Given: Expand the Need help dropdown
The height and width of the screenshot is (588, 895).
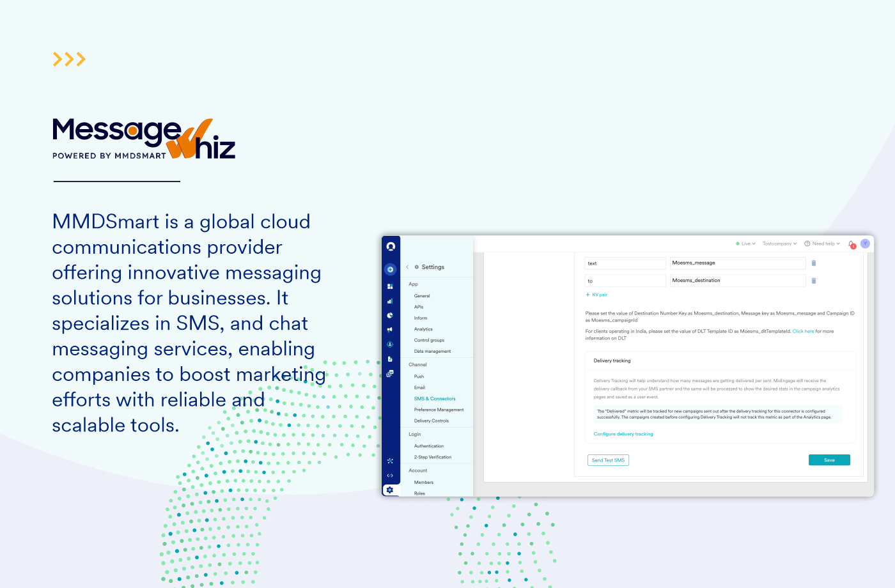Looking at the screenshot, I should pyautogui.click(x=822, y=244).
